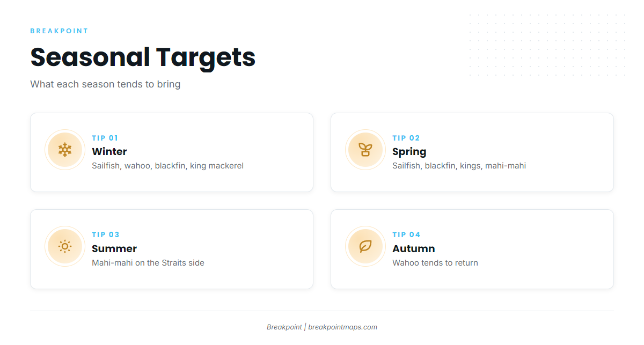Click the TIP 03 label
644x345 pixels.
(106, 234)
